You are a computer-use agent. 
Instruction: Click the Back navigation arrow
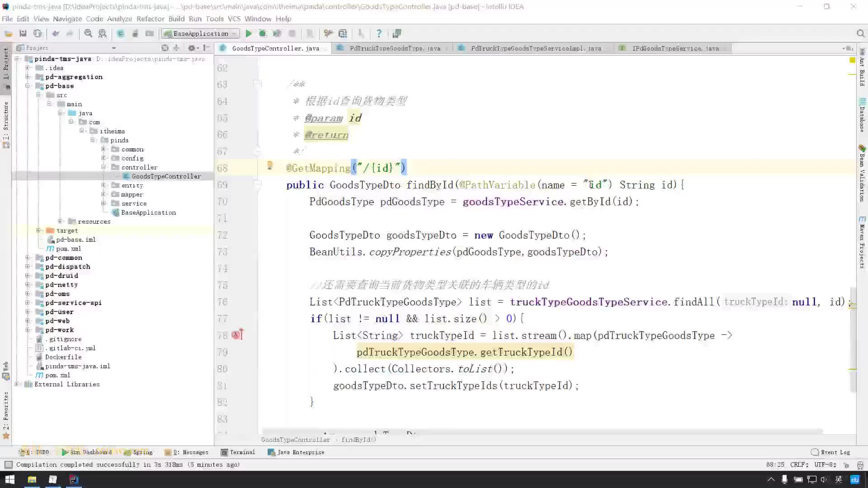click(56, 33)
